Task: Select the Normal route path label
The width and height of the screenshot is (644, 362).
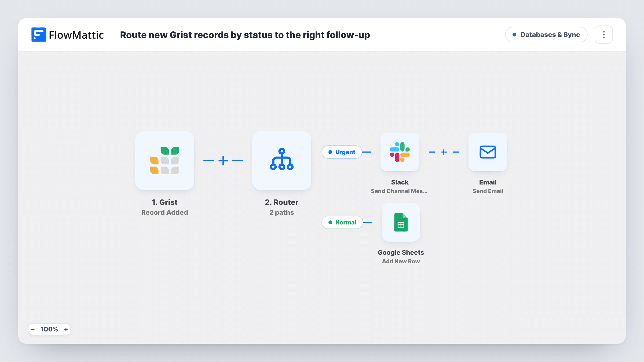Action: point(342,222)
